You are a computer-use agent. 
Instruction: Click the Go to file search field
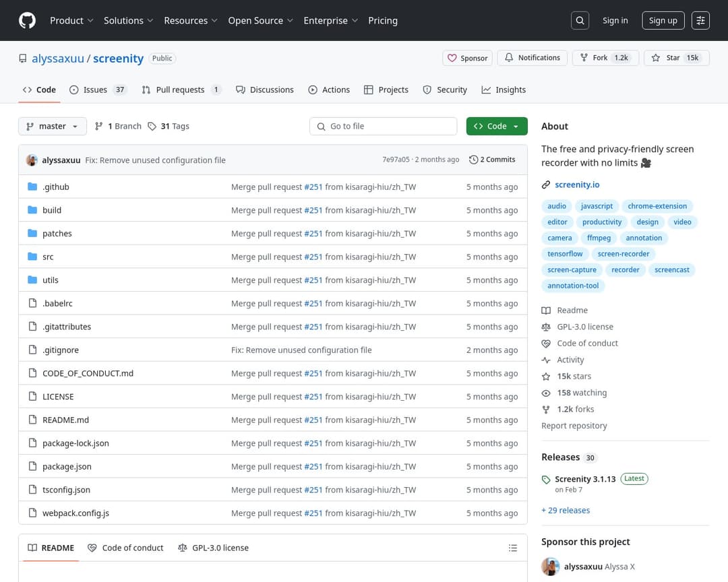[x=383, y=126]
